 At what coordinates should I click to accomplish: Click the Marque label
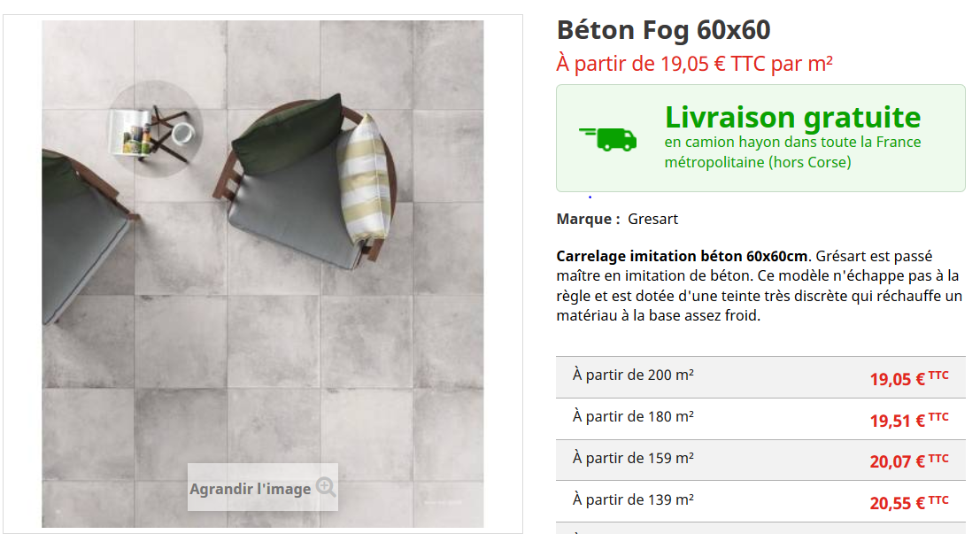click(588, 219)
